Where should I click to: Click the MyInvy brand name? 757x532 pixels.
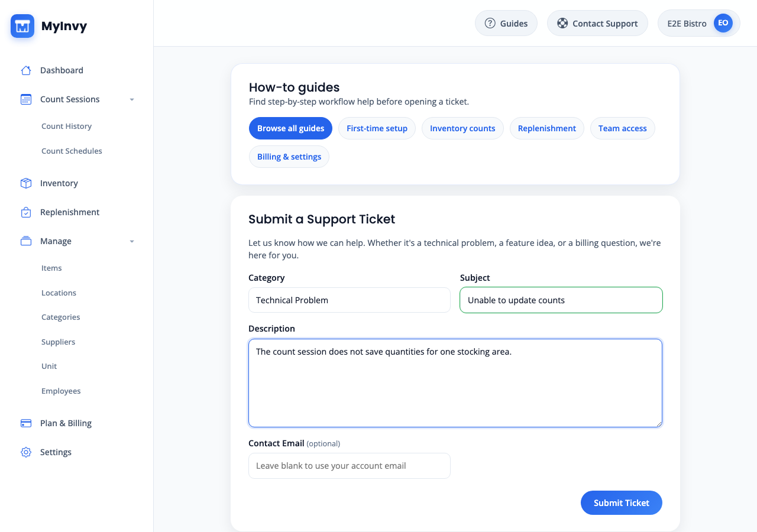point(64,26)
